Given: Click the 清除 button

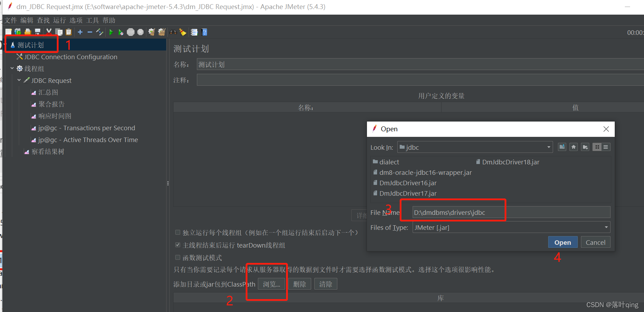Looking at the screenshot, I should click(x=326, y=284).
